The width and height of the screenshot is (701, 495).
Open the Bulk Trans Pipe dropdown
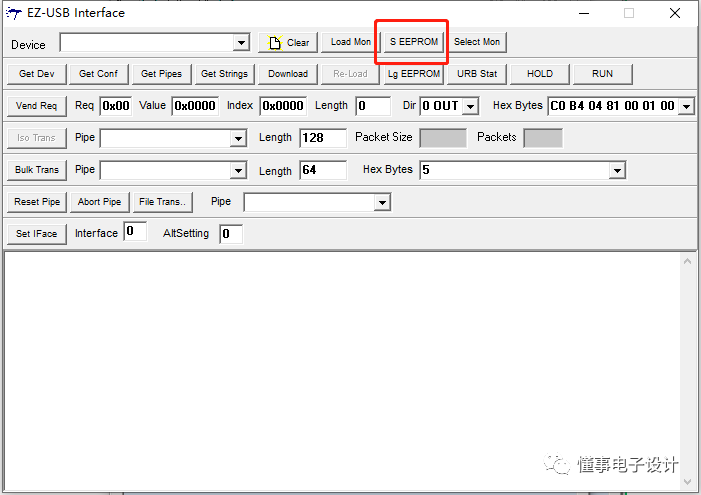239,170
